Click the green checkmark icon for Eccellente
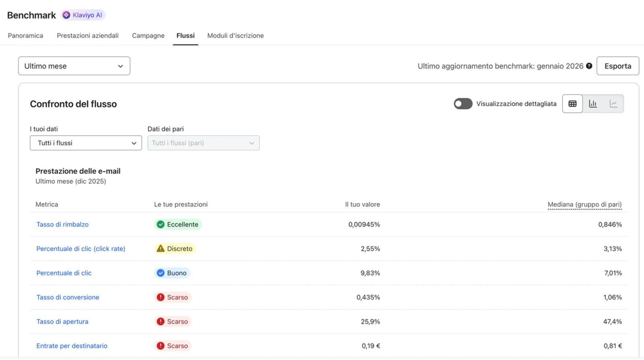644x360 pixels. coord(161,224)
